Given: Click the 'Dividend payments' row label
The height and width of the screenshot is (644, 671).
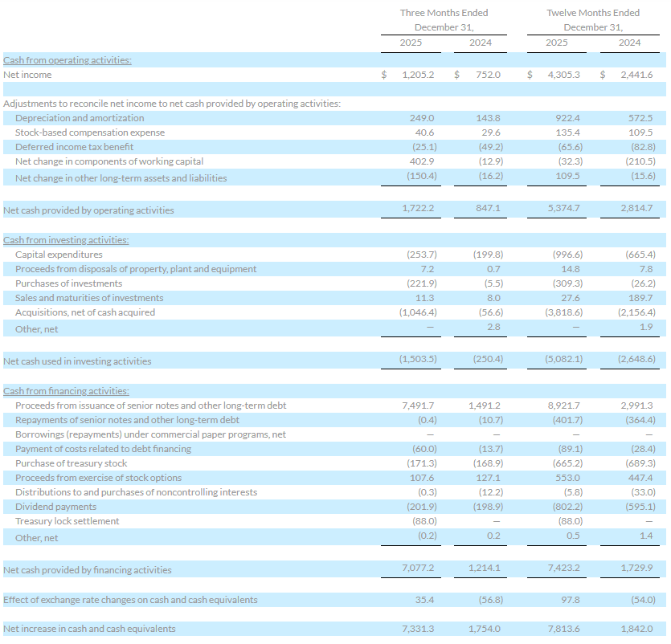Looking at the screenshot, I should (55, 507).
